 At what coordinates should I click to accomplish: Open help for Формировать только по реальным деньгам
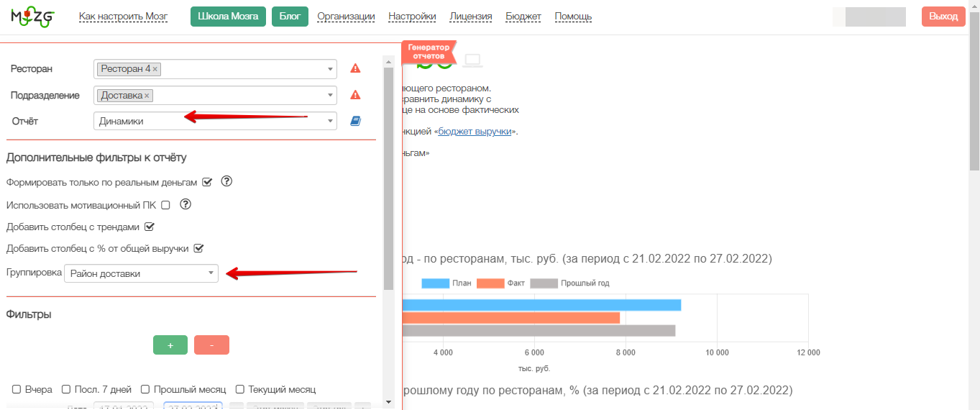pos(226,181)
